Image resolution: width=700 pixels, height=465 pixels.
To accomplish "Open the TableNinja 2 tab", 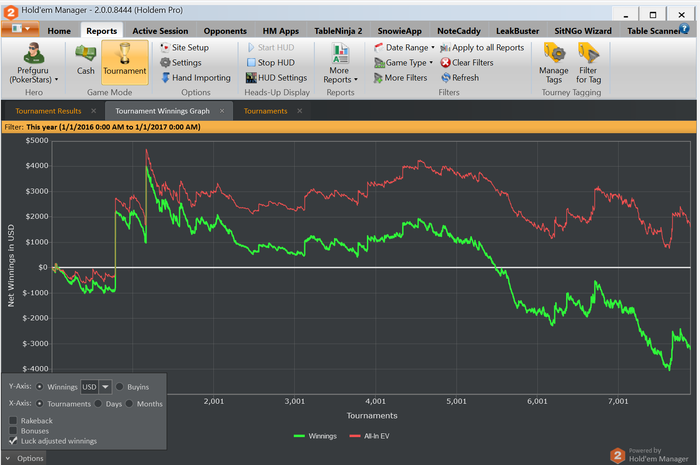I will pos(338,31).
